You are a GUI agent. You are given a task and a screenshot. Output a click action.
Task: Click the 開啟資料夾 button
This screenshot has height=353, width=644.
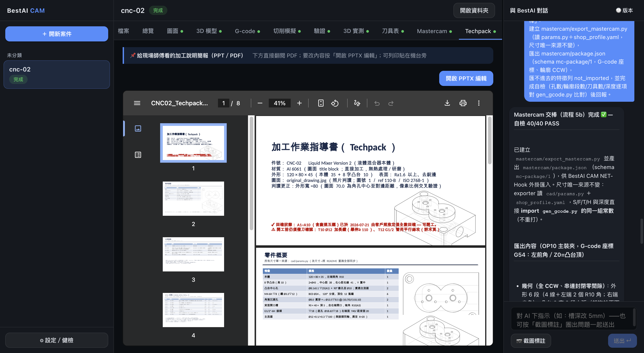pyautogui.click(x=474, y=11)
